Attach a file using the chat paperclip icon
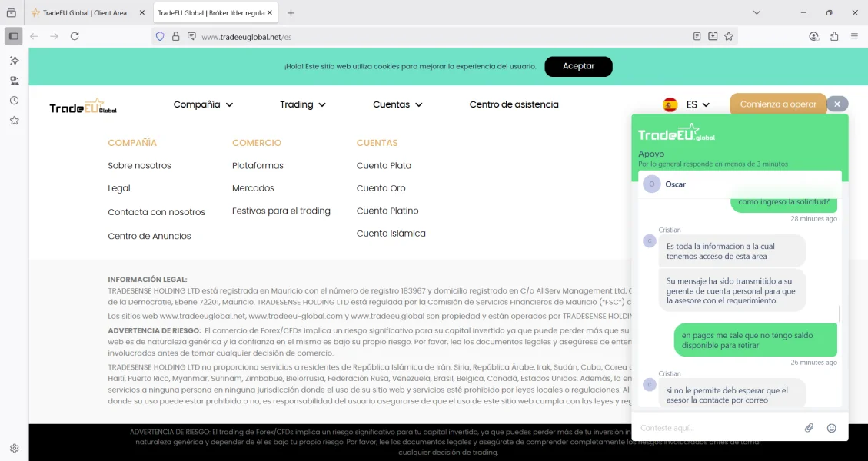 809,428
